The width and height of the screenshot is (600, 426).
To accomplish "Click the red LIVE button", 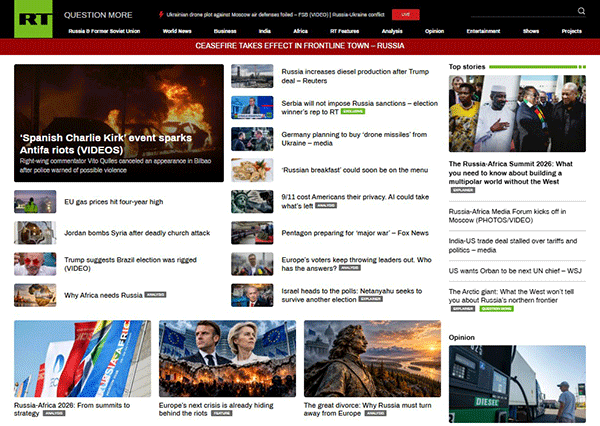I will click(x=406, y=15).
